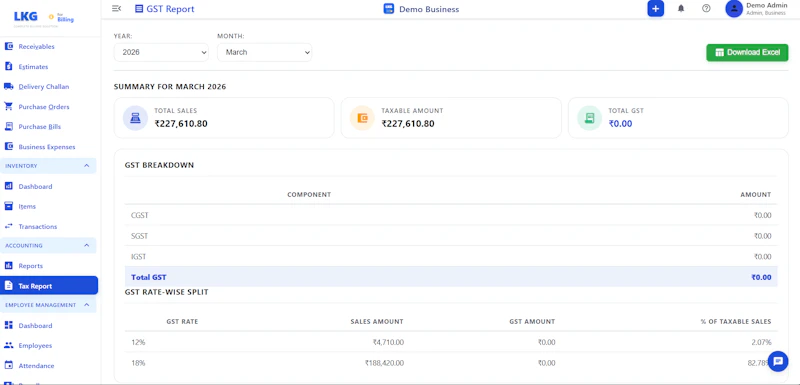Screen dimensions: 800x385
Task: Open the help question mark icon
Action: [x=706, y=9]
